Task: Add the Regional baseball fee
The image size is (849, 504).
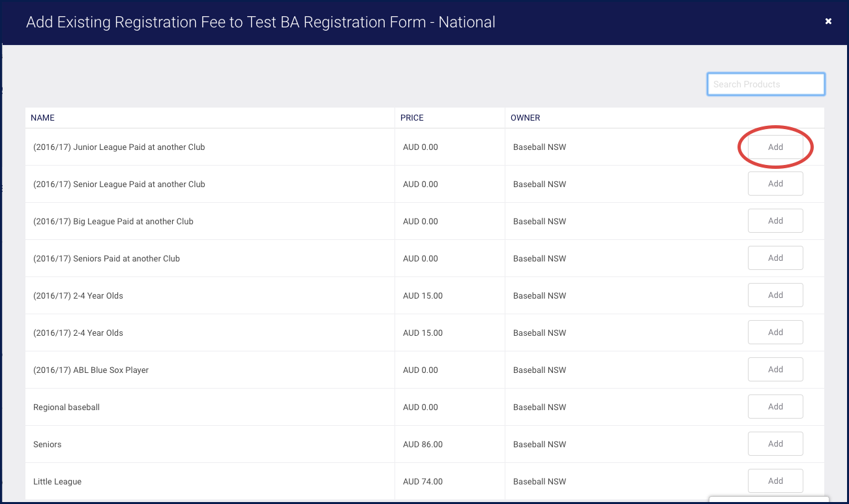Action: [775, 407]
